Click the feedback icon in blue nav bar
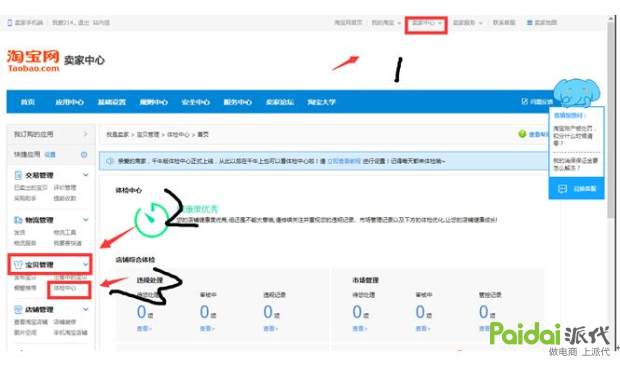 pyautogui.click(x=524, y=102)
